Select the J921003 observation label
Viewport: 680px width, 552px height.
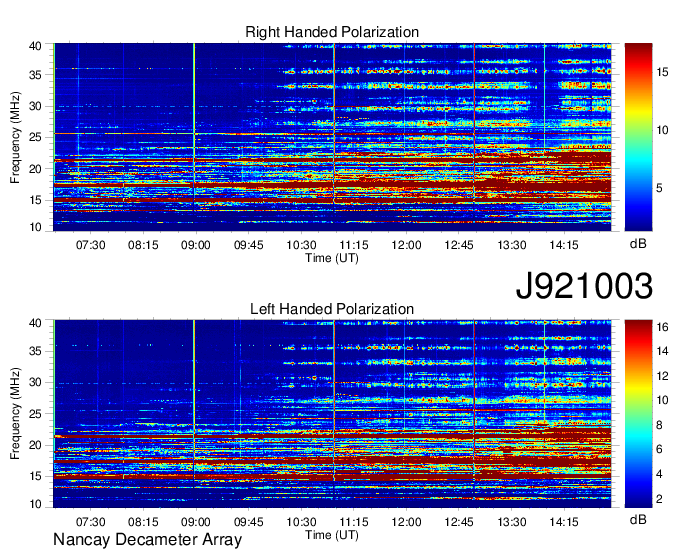coord(584,286)
